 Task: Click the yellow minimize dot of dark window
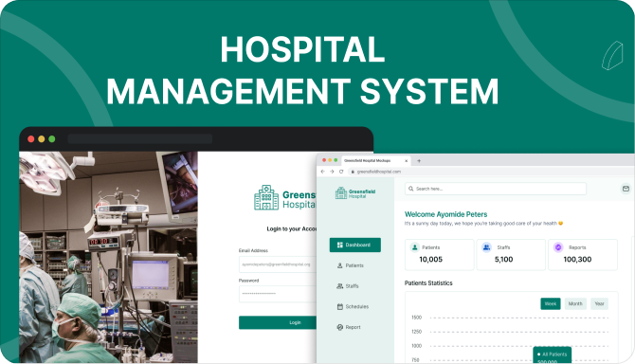42,139
